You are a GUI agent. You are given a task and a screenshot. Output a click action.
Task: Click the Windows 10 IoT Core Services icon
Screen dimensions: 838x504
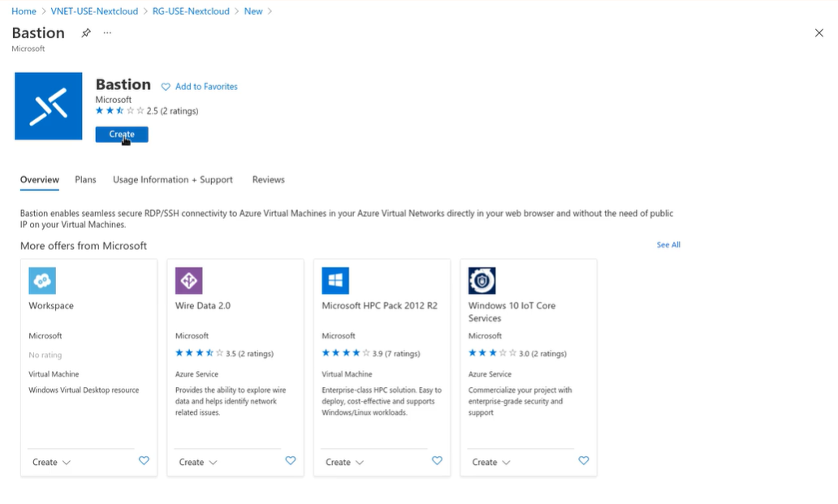click(x=482, y=281)
